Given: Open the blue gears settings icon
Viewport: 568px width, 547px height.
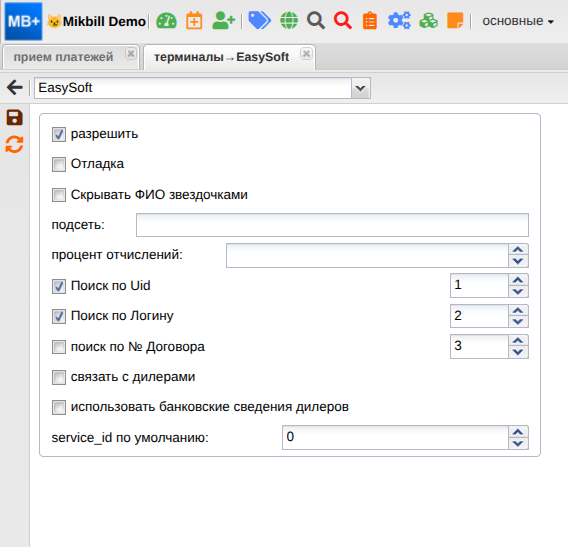Looking at the screenshot, I should (x=399, y=21).
